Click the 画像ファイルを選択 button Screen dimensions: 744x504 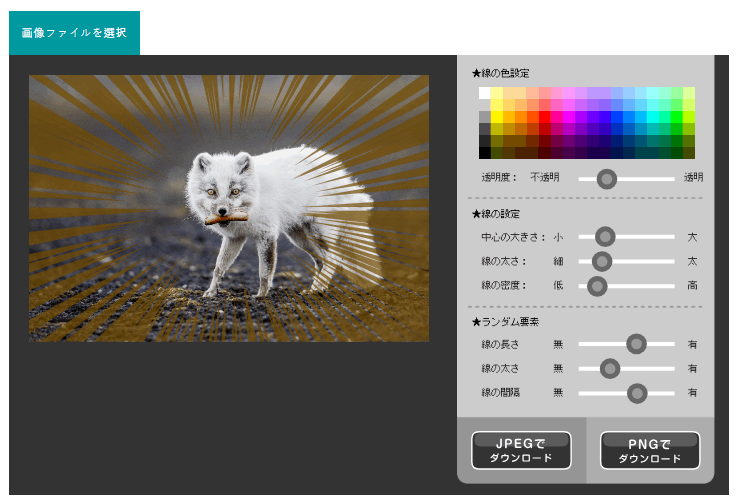[x=74, y=33]
